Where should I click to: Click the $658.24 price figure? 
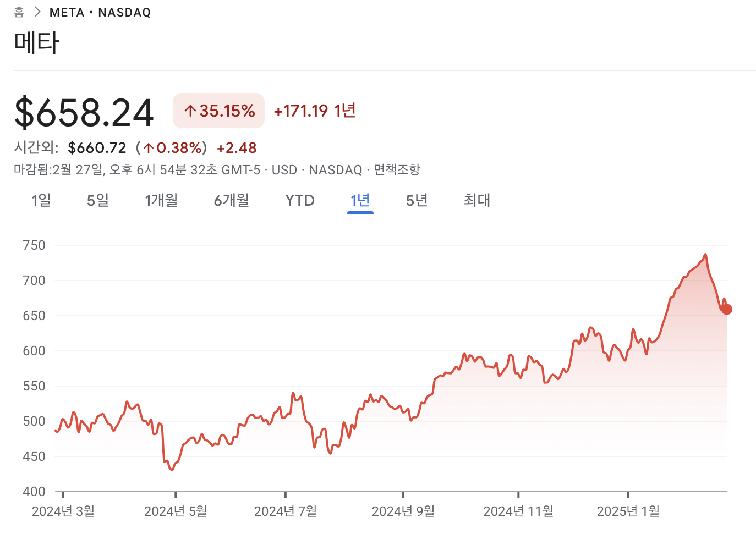click(x=84, y=113)
